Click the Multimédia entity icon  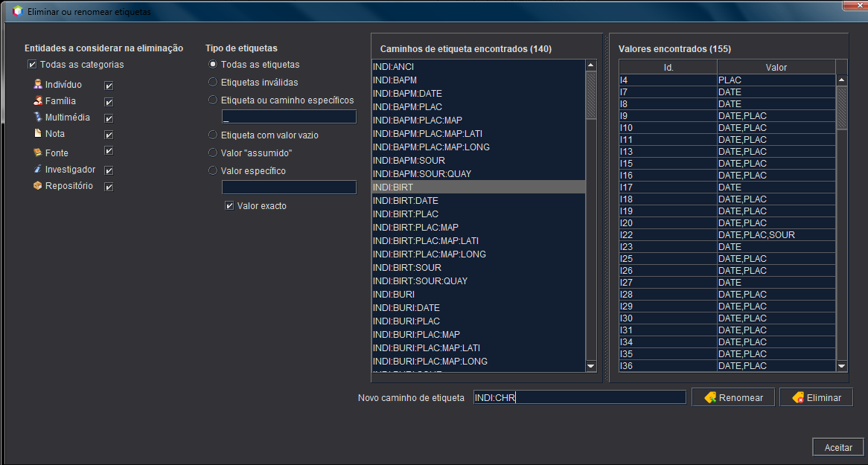point(38,118)
